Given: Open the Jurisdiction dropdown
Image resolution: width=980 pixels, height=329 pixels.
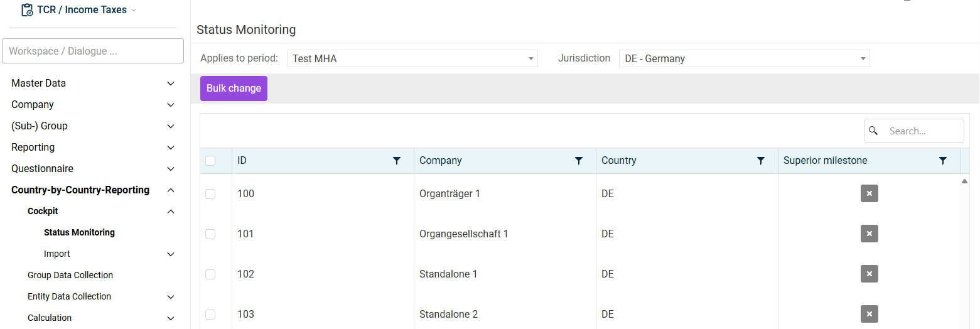Looking at the screenshot, I should coord(744,58).
